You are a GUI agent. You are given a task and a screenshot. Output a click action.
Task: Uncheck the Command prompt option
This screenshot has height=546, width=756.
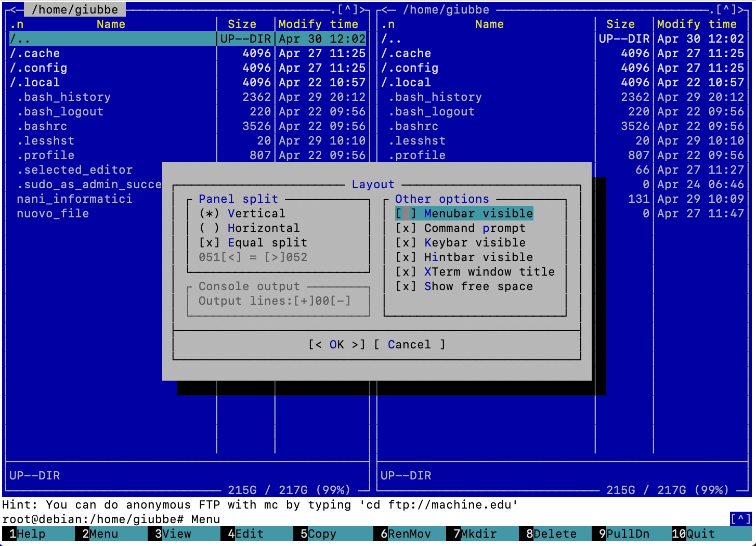406,228
